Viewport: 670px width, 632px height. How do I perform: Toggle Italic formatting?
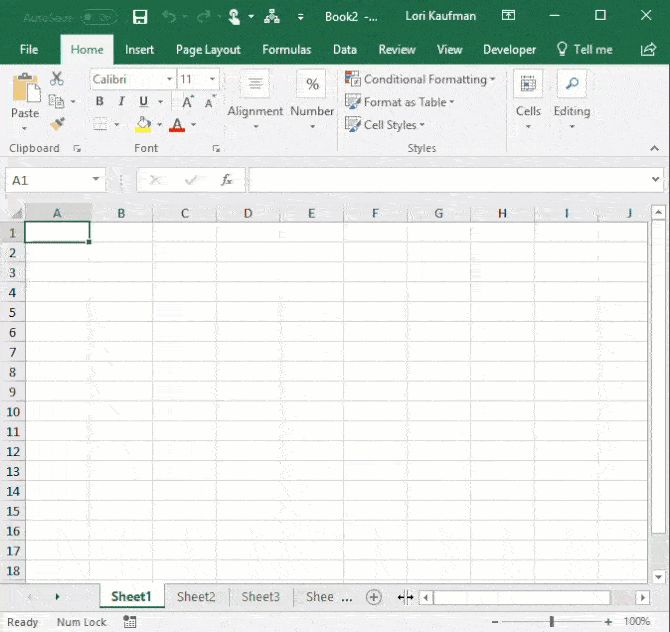(121, 102)
